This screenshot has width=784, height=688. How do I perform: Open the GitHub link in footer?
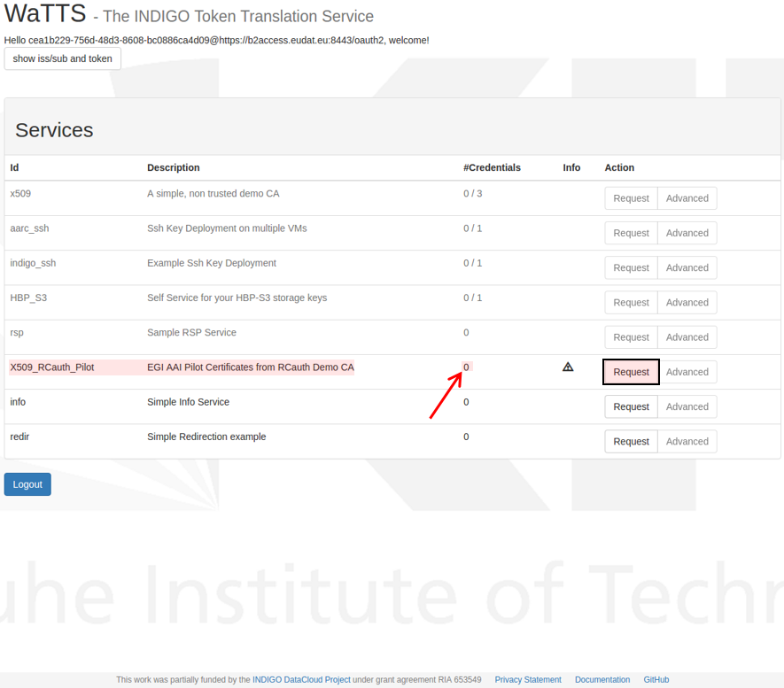coord(656,679)
